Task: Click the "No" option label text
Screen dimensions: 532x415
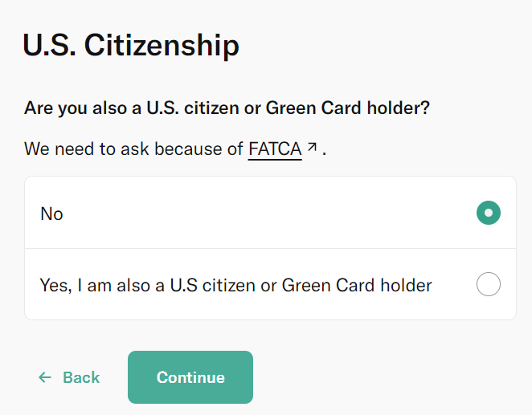Action: pos(51,214)
